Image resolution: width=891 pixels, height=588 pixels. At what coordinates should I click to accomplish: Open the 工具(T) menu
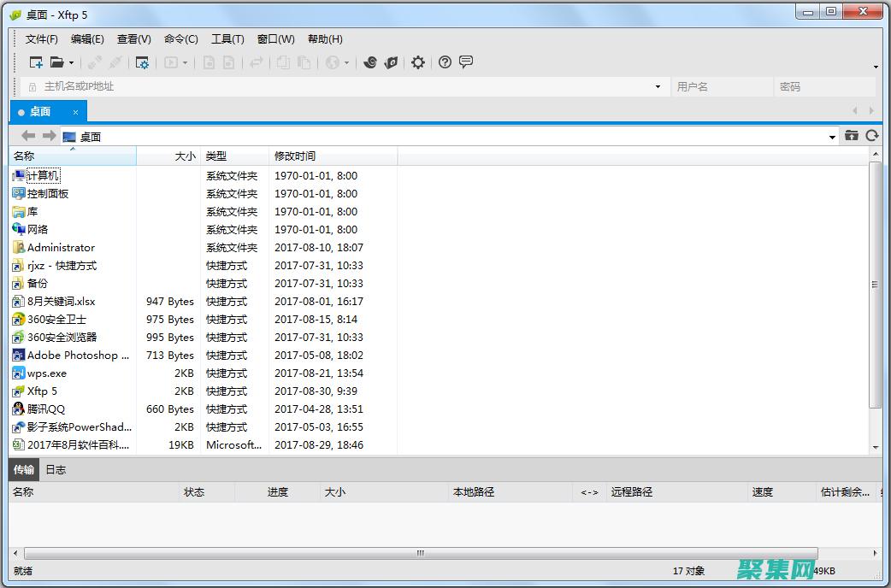tap(227, 38)
